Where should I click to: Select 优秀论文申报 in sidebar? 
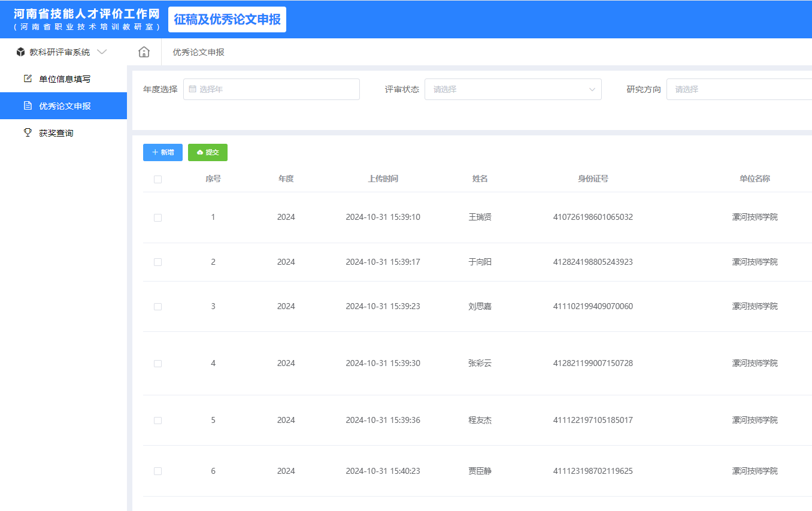(x=63, y=105)
